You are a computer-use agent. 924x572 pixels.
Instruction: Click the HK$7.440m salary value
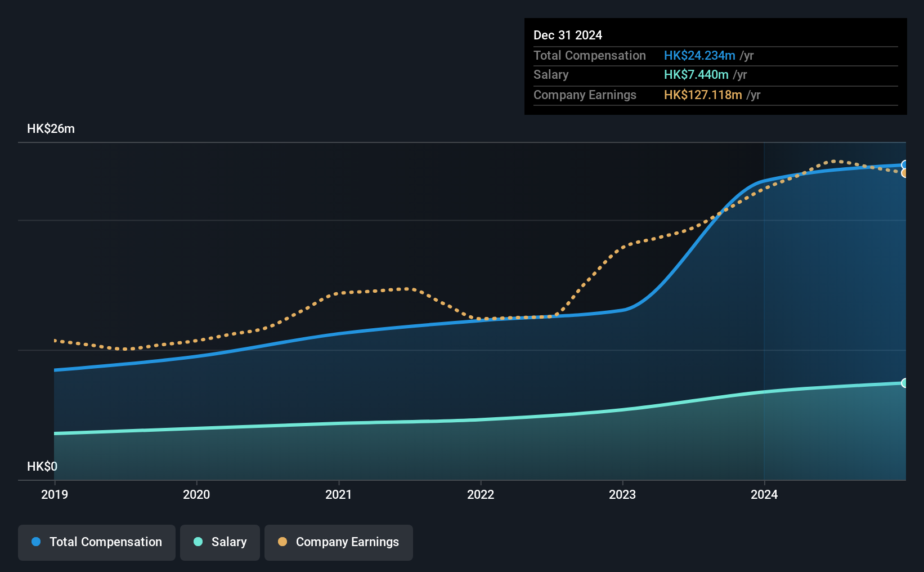point(696,74)
